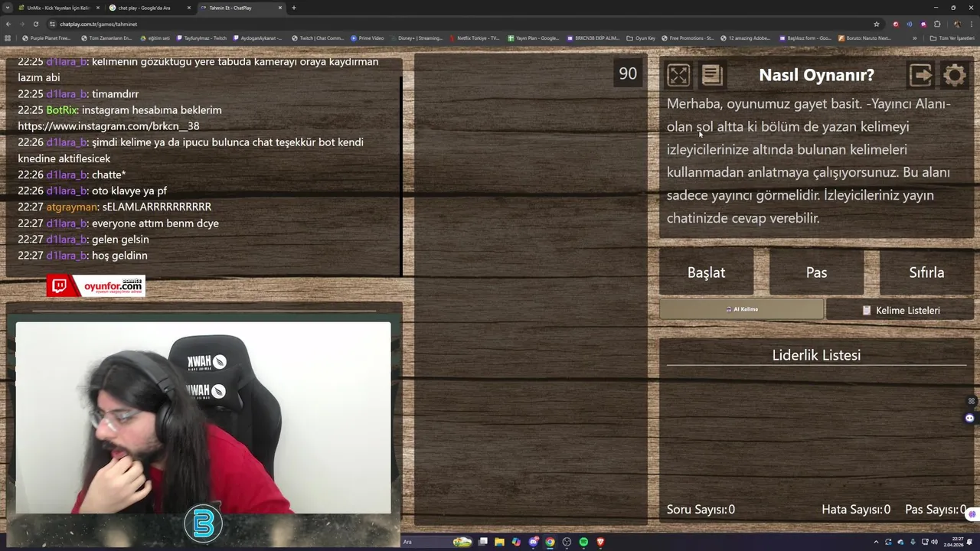Click the 'hoş geldinn' chat message

(119, 256)
